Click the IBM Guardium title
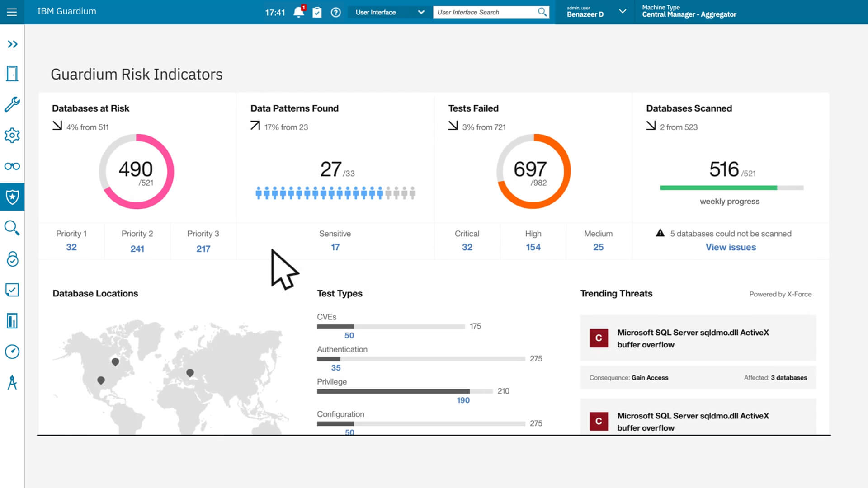Image resolution: width=868 pixels, height=488 pixels. (x=66, y=11)
